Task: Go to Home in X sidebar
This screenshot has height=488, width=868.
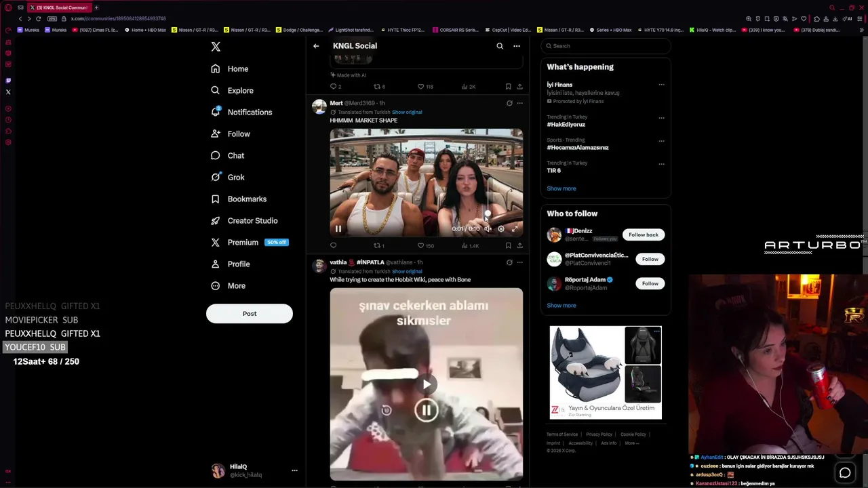Action: point(229,68)
